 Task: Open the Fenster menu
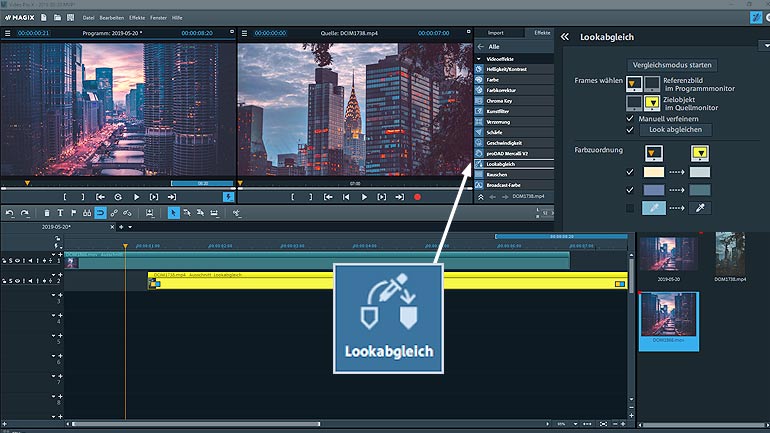point(159,18)
